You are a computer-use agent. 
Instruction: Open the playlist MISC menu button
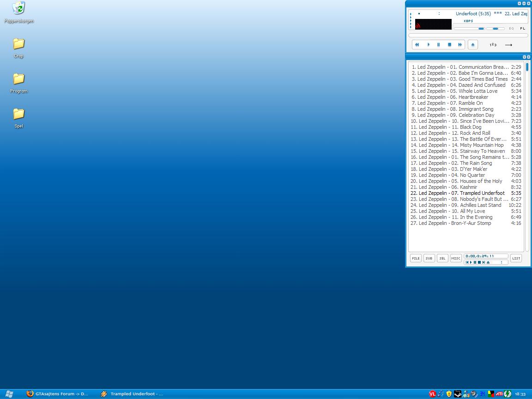click(456, 258)
